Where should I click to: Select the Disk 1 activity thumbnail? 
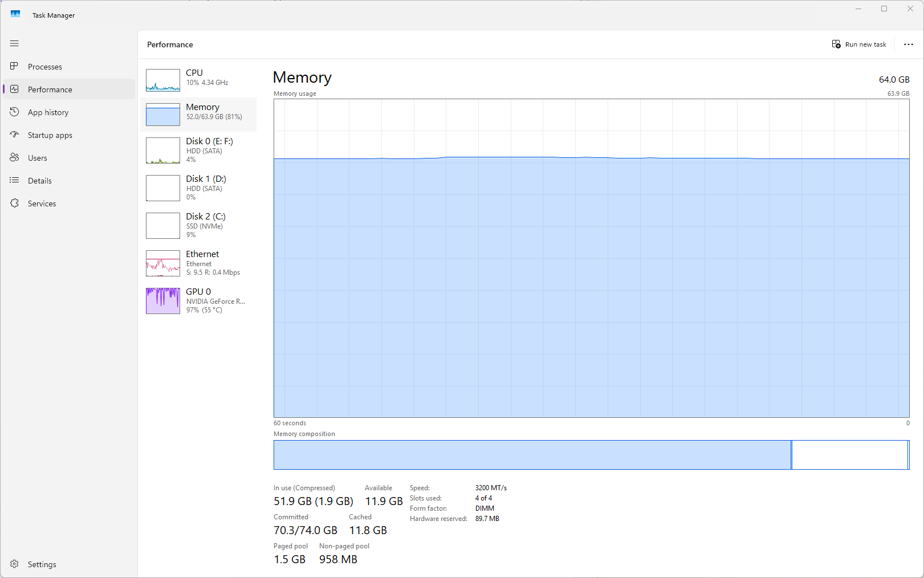163,188
